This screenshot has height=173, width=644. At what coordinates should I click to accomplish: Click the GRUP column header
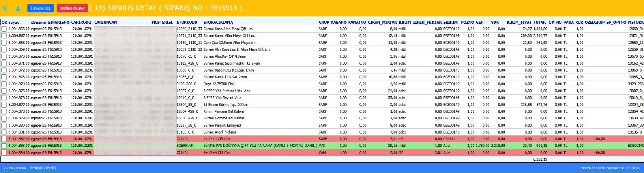point(324,23)
